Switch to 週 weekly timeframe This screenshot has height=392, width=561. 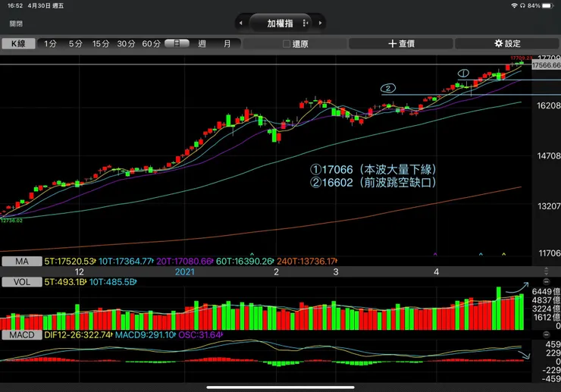pos(202,44)
